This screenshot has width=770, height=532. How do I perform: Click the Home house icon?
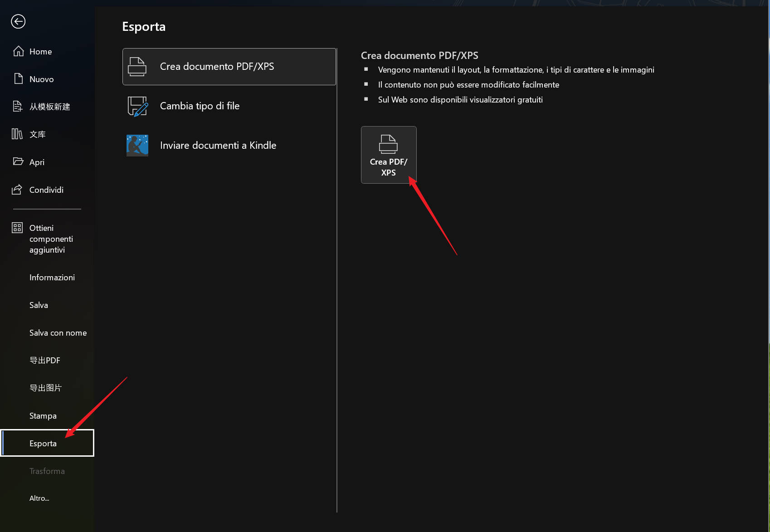pyautogui.click(x=18, y=51)
